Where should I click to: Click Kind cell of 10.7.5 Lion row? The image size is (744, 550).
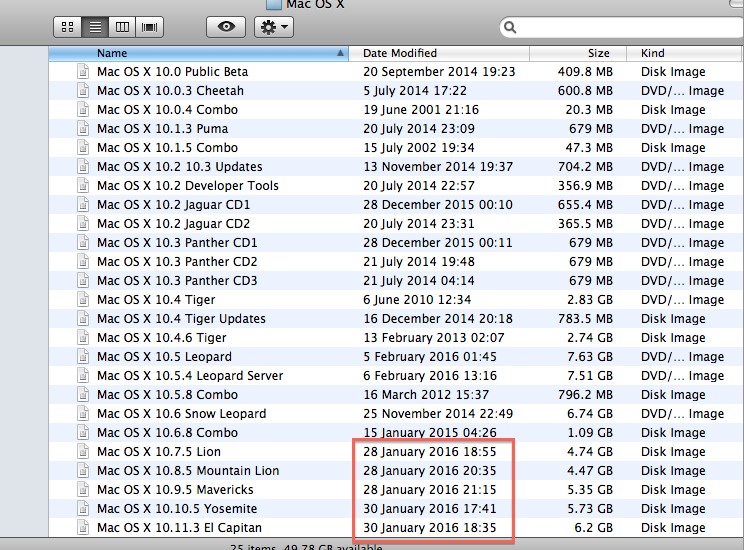click(673, 452)
